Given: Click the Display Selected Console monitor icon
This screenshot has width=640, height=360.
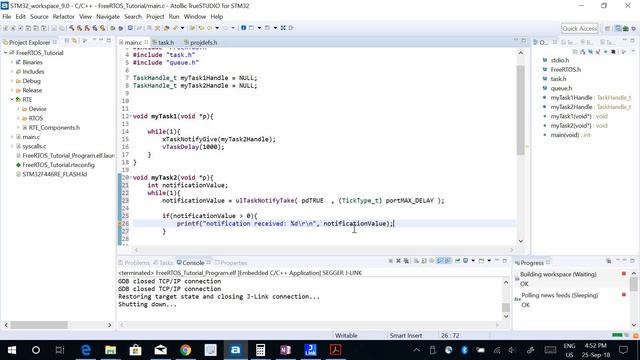Looking at the screenshot, I should [465, 261].
